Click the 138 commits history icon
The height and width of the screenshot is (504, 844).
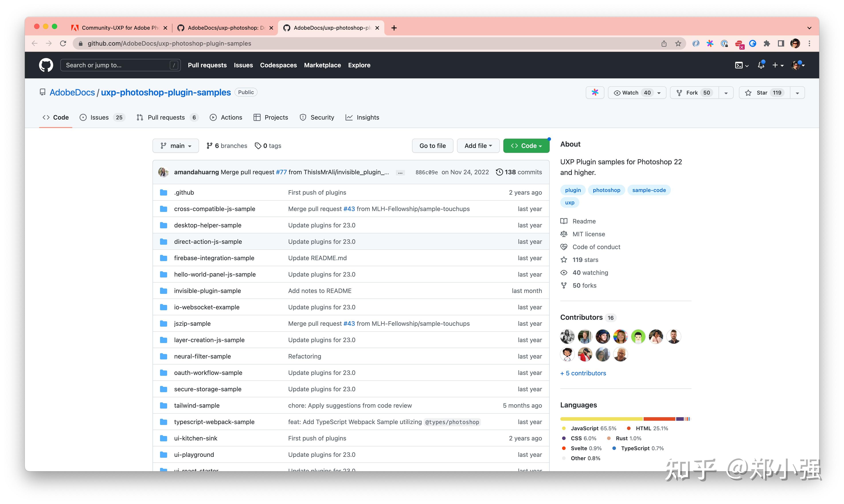499,172
